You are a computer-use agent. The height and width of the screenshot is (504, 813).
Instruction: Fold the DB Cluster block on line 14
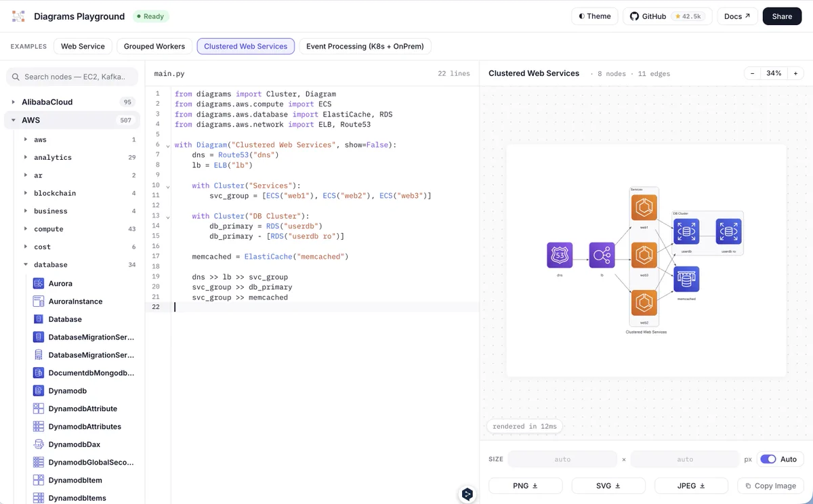coord(168,216)
